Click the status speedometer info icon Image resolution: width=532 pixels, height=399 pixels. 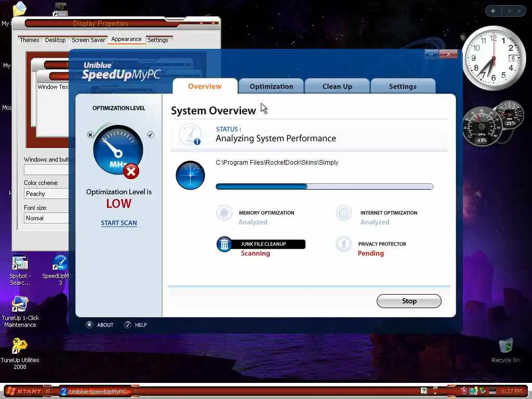pos(190,135)
